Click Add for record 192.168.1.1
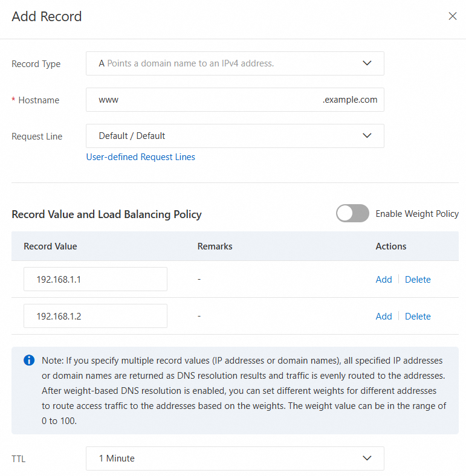 click(x=384, y=280)
